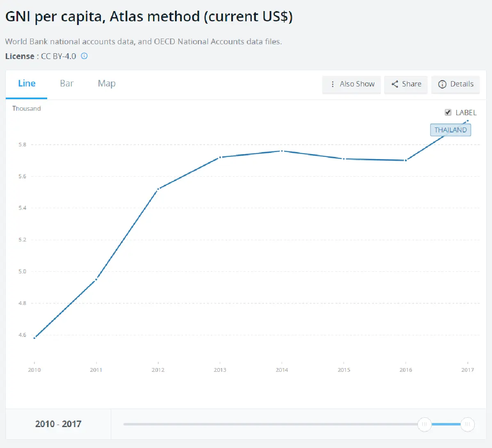Select the 2012 data point on the line

(158, 189)
